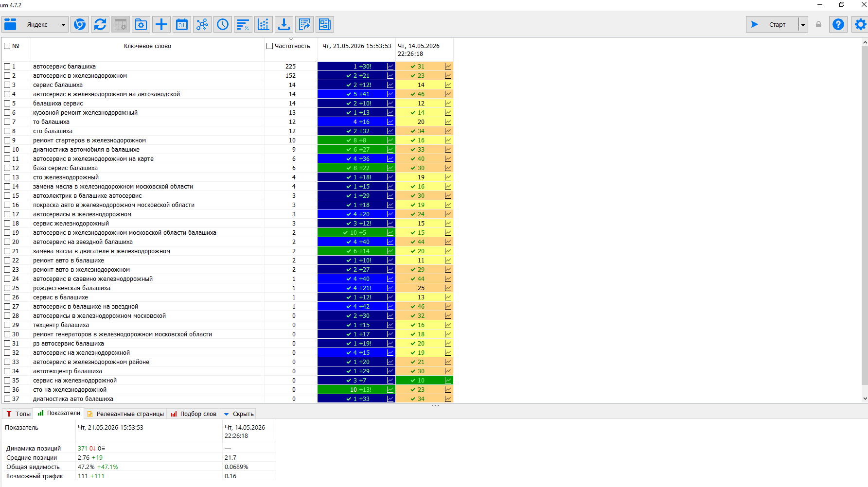The width and height of the screenshot is (868, 487).
Task: Expand the small chevron above Частотность column
Action: coord(291,39)
